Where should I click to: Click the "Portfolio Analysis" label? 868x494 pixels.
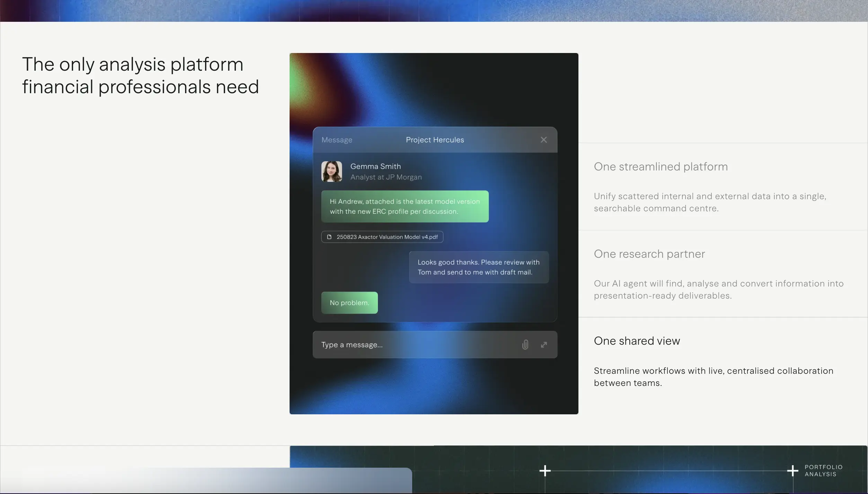click(x=823, y=471)
